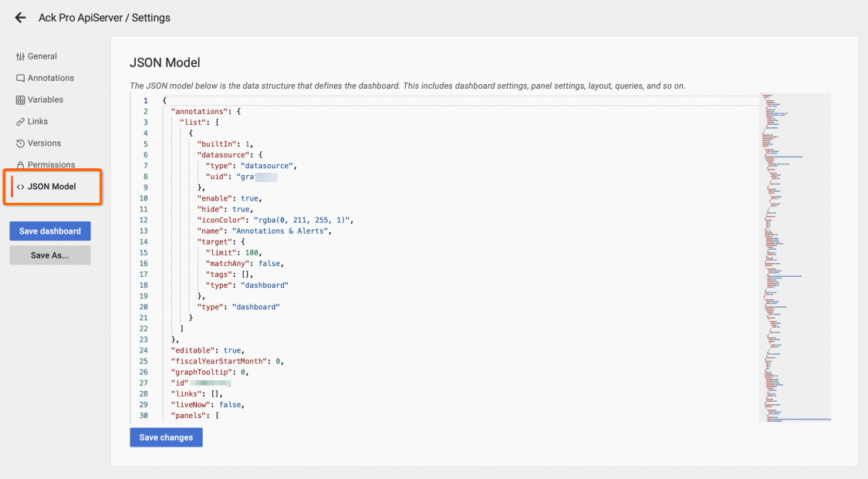
Task: Click the Save changes button
Action: (x=166, y=437)
